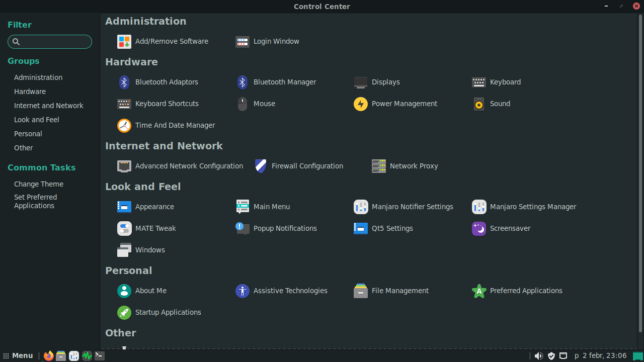Click the show desktop button on panel

637,356
